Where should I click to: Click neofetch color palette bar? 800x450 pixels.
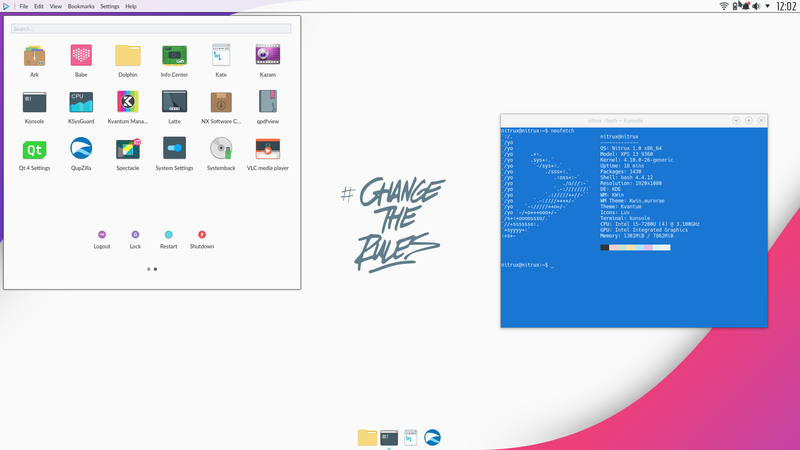click(635, 247)
